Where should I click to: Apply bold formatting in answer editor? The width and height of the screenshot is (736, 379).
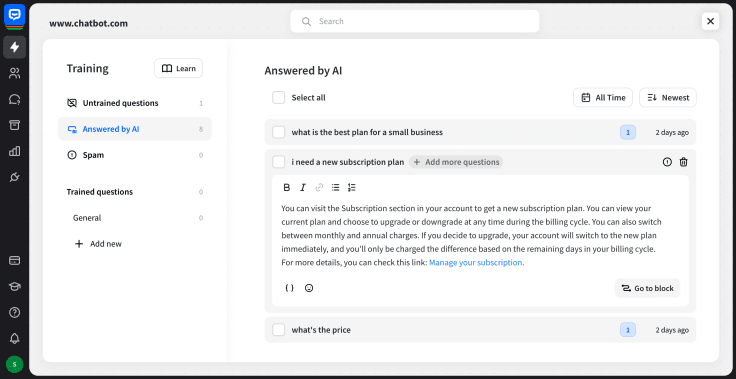pyautogui.click(x=287, y=188)
